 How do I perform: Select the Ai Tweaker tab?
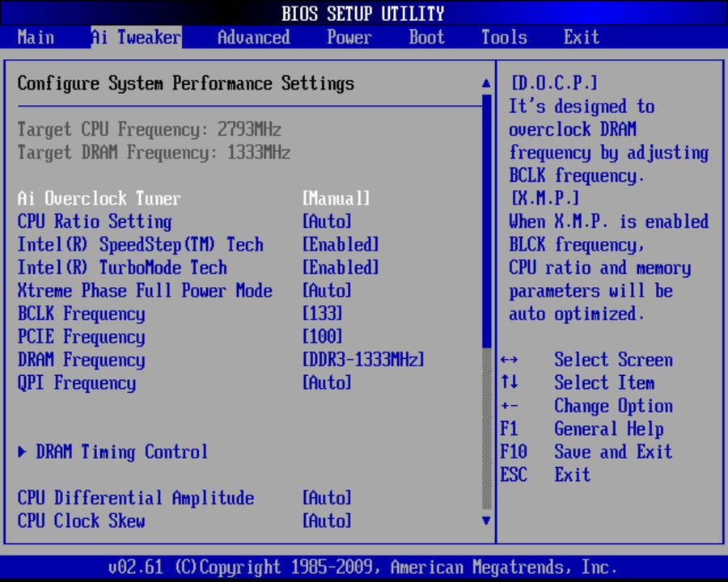pyautogui.click(x=136, y=37)
